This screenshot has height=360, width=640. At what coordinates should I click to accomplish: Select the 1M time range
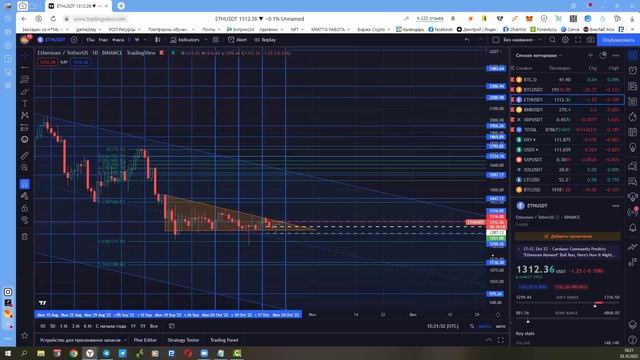64,326
